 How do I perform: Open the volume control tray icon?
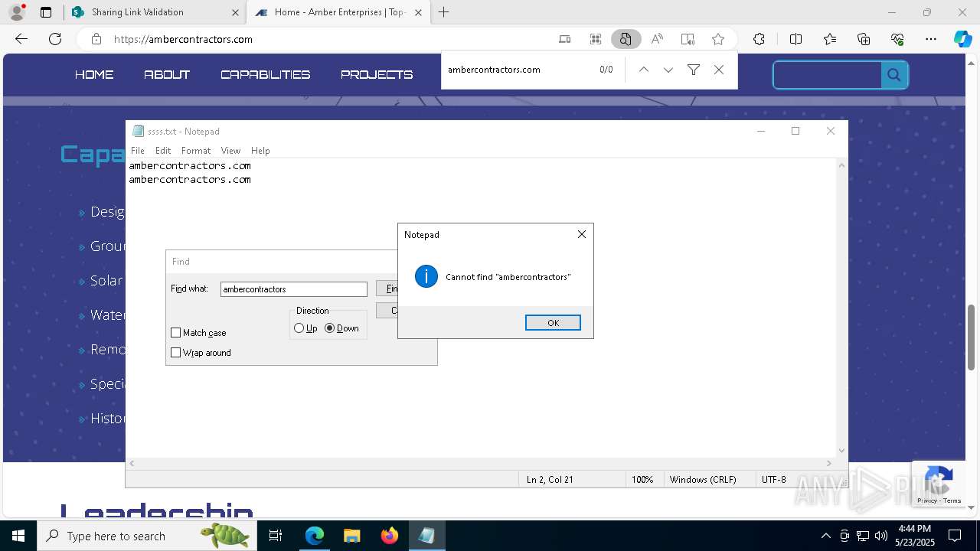click(x=881, y=536)
